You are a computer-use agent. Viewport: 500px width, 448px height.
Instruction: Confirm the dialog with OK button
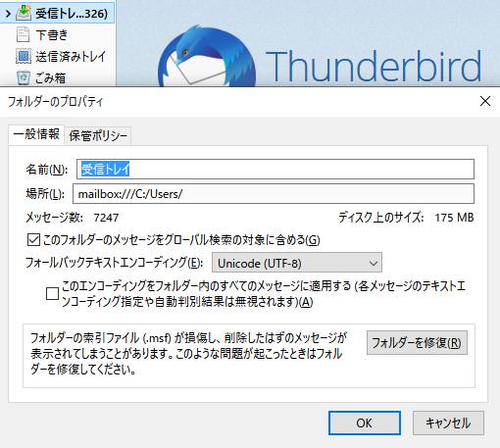[x=365, y=423]
